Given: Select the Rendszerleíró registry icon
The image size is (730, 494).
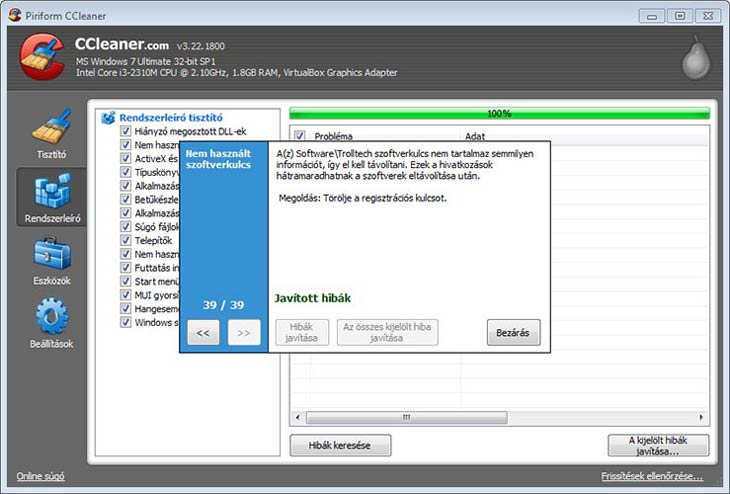Looking at the screenshot, I should tap(51, 197).
